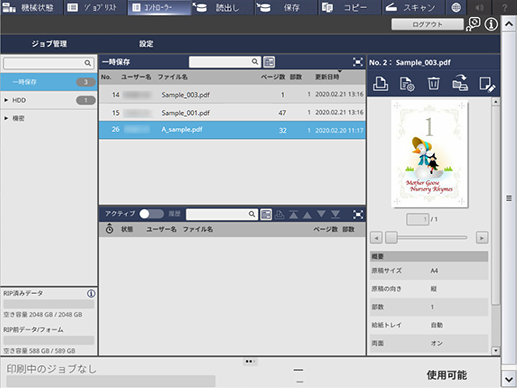
Task: Open the job ticket settings icon
Action: tap(407, 84)
